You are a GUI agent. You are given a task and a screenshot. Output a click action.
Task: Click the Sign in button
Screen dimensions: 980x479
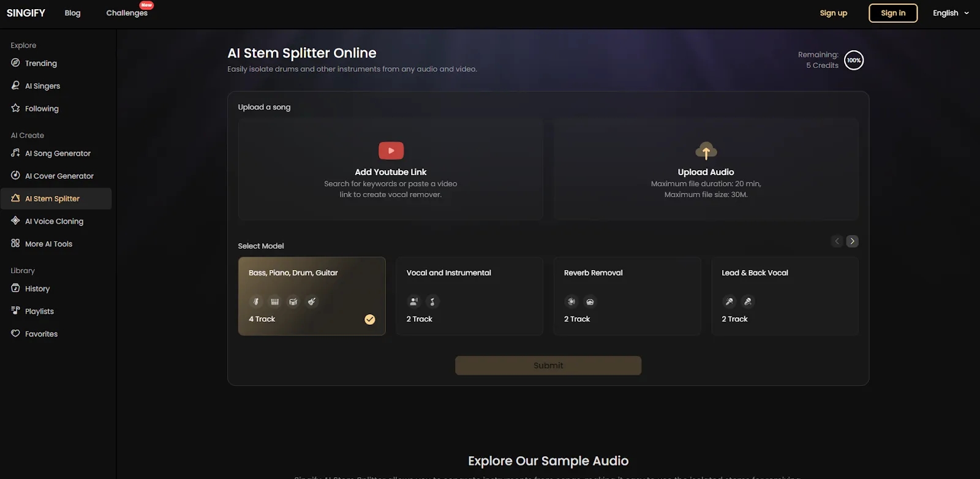(x=892, y=13)
